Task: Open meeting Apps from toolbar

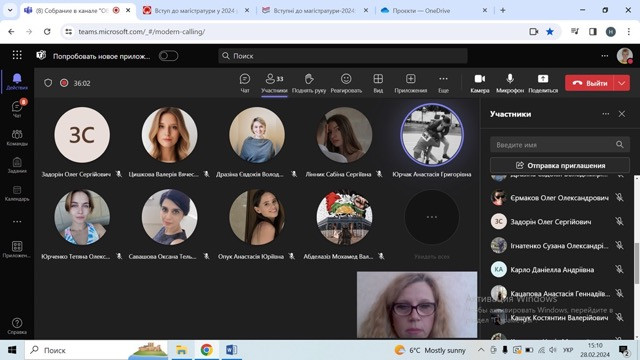Action: point(411,83)
